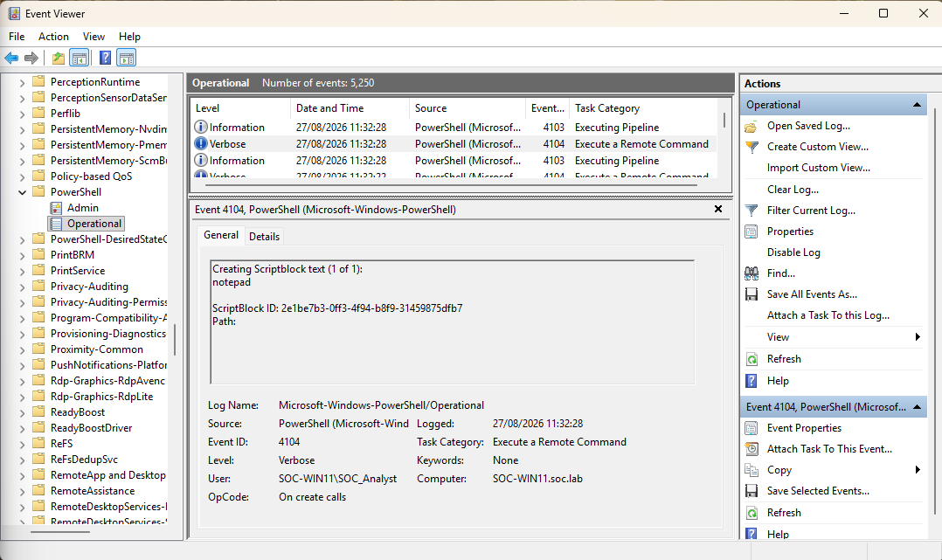
Task: Click the Save Selected Events disk icon
Action: pos(752,491)
